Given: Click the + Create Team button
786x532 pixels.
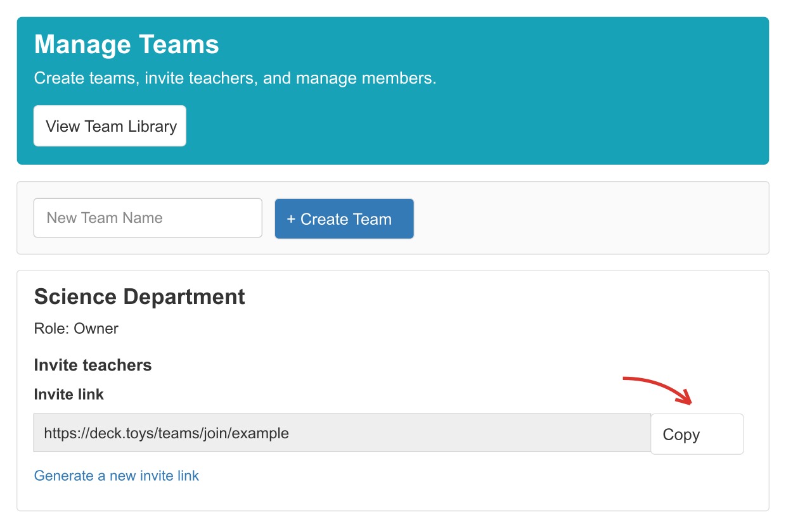Looking at the screenshot, I should [x=344, y=218].
